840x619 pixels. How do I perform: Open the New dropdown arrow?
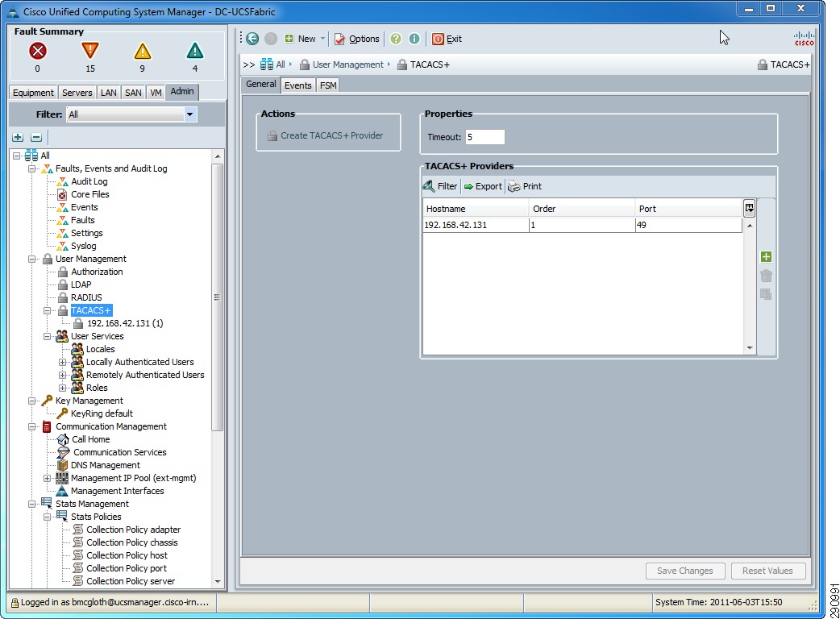[x=322, y=39]
